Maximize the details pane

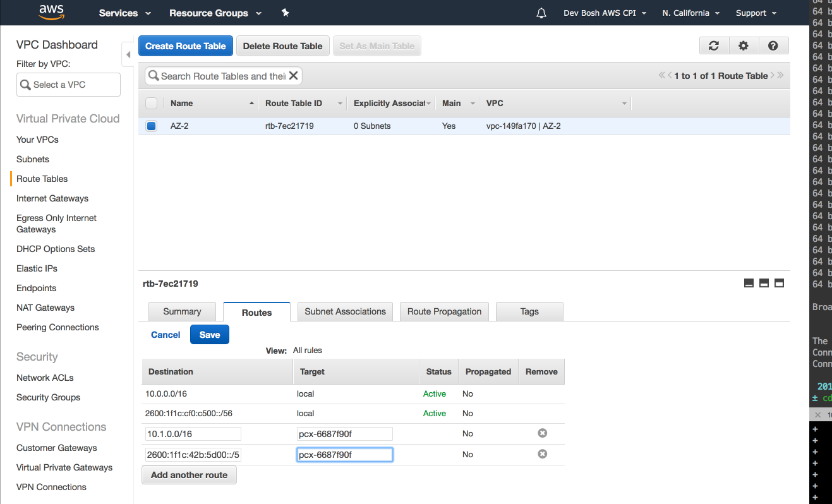pyautogui.click(x=779, y=284)
